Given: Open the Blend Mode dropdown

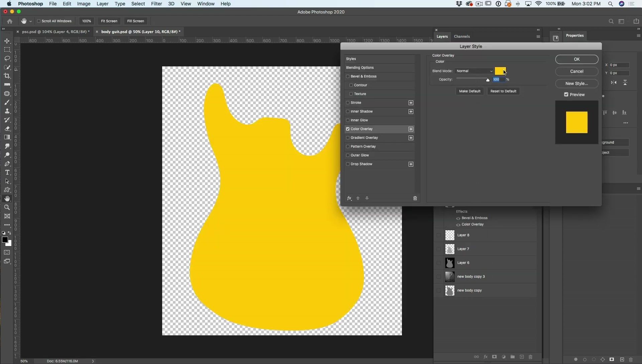Looking at the screenshot, I should [x=474, y=71].
